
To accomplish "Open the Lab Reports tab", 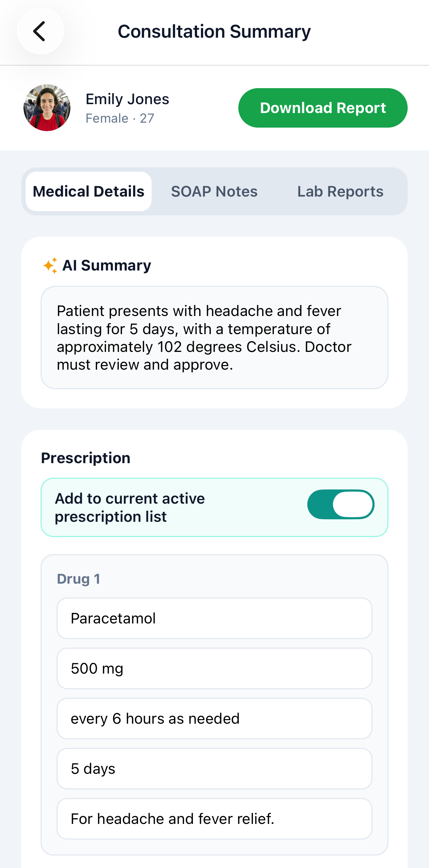I will point(340,192).
